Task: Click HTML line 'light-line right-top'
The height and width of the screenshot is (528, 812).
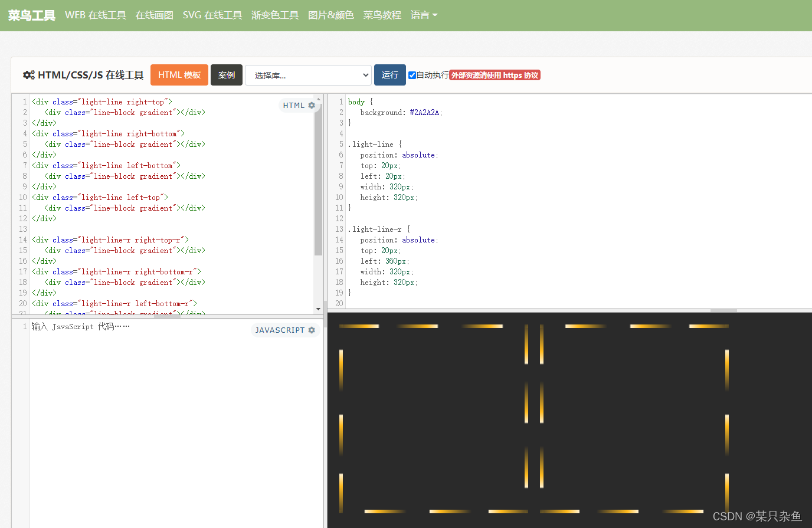Action: (x=102, y=101)
